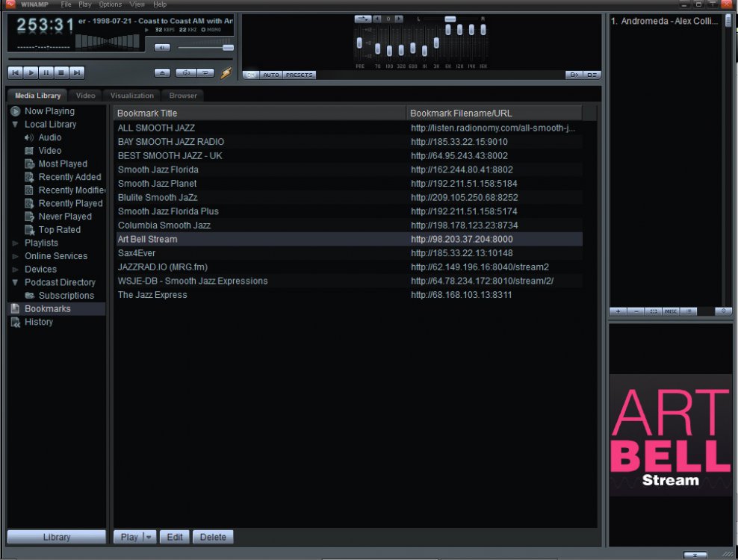Open the equalizer PRESETS menu

click(300, 75)
